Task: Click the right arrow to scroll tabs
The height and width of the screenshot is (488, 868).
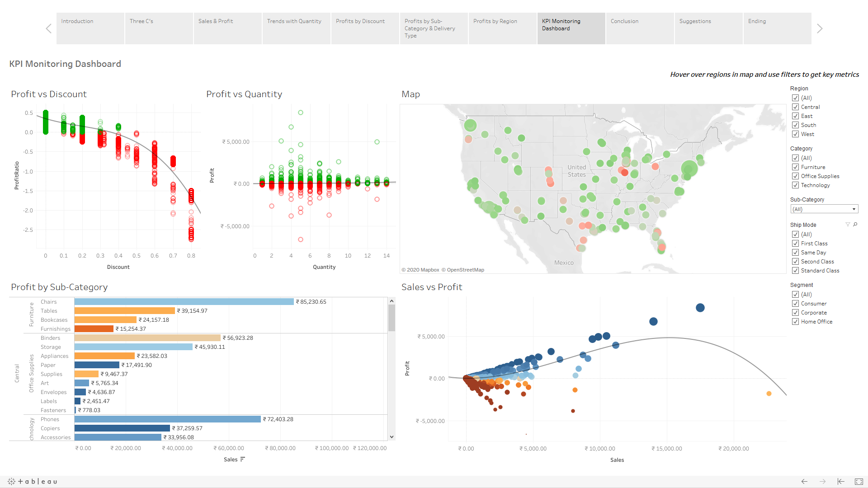Action: (820, 28)
